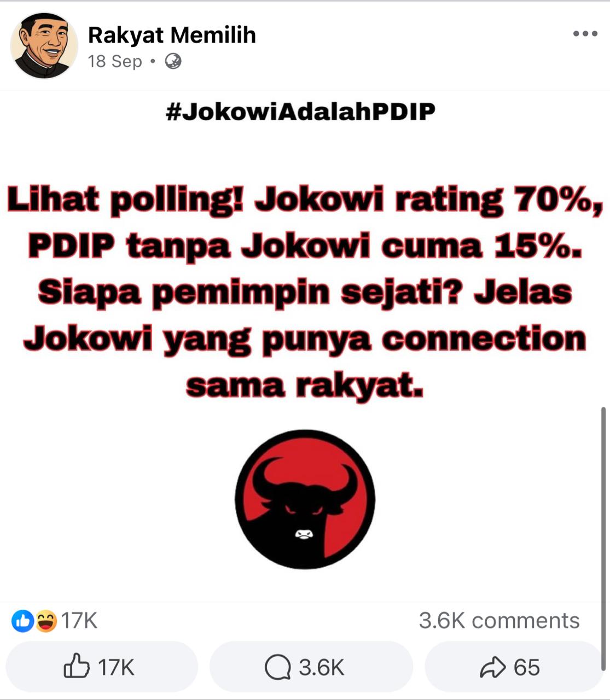The height and width of the screenshot is (700, 610).
Task: Click the 17K label beside Like
Action: coord(116,667)
